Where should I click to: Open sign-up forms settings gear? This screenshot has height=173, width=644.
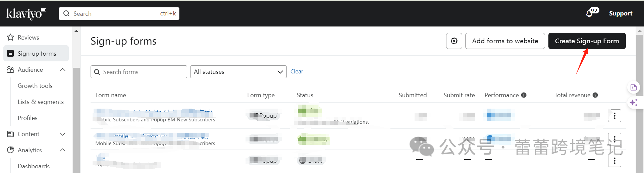pos(454,41)
